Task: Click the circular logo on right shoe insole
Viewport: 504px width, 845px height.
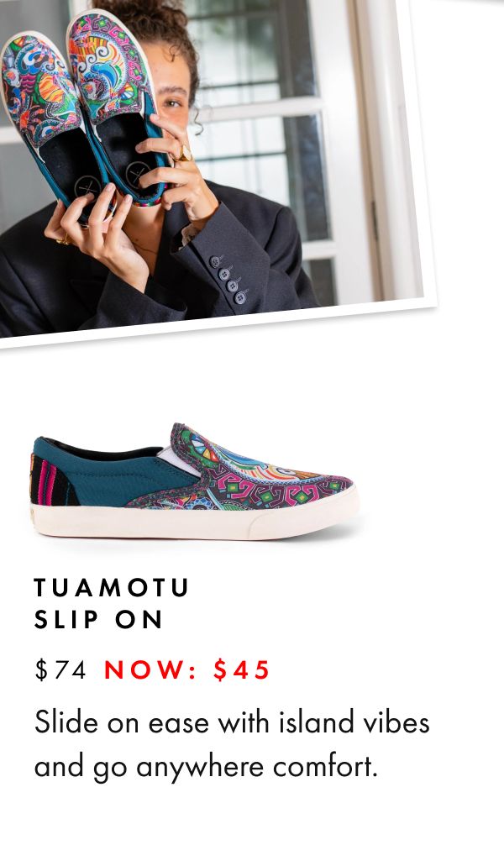Action: 138,174
